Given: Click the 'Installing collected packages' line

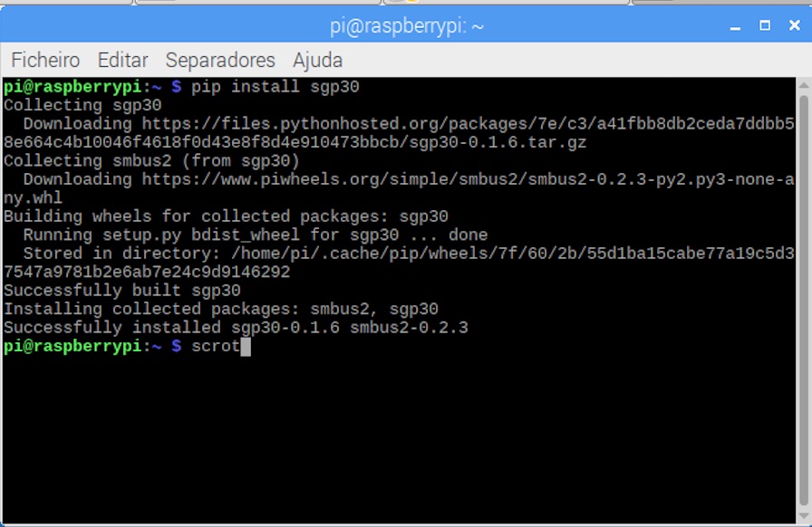Looking at the screenshot, I should pyautogui.click(x=220, y=309).
